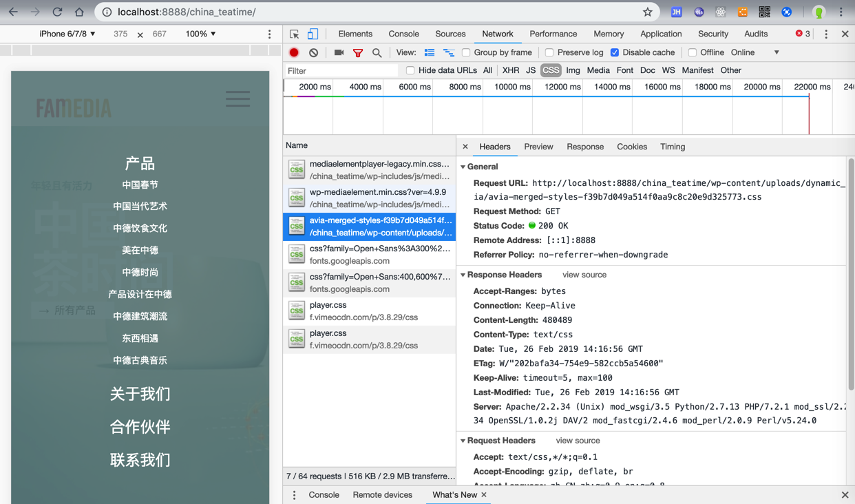Bookmark page with star icon
855x504 pixels.
[x=647, y=12]
